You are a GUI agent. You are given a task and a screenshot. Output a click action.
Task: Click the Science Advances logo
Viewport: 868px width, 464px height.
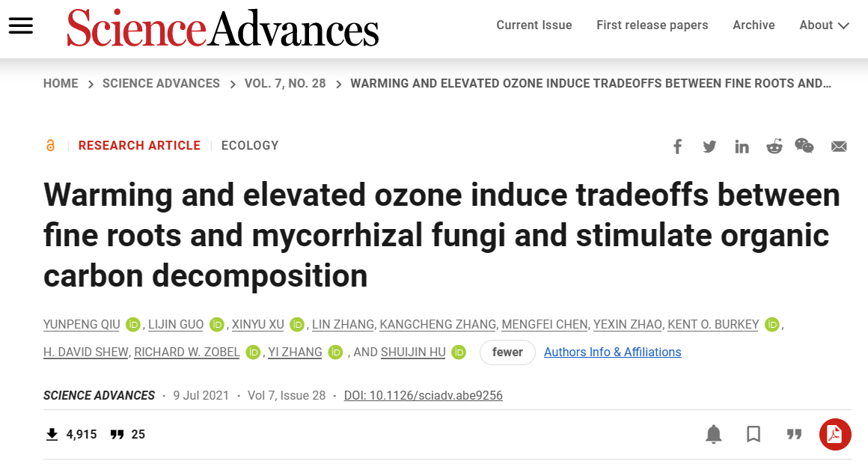coord(223,28)
